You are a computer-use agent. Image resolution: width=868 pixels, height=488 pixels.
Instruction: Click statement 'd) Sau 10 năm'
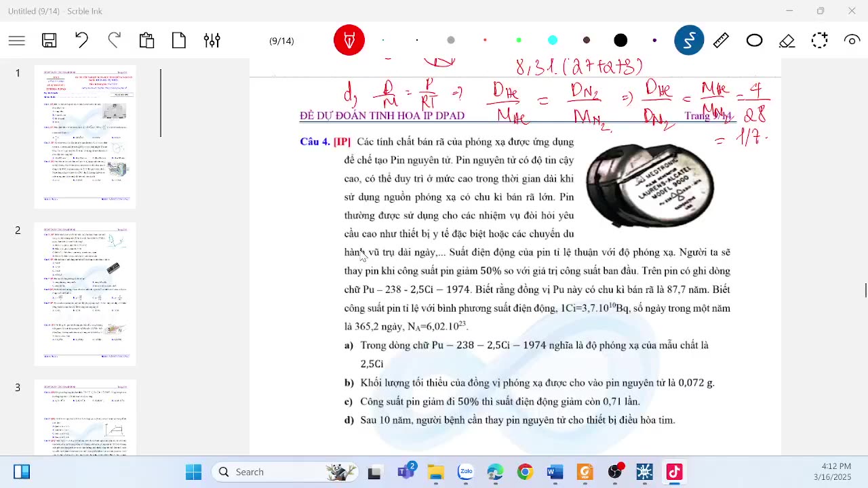click(x=510, y=420)
